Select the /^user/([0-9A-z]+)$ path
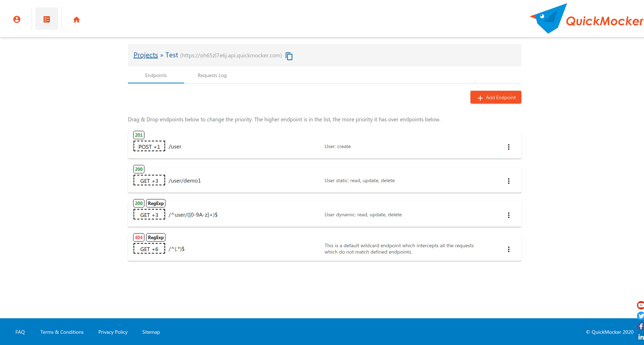This screenshot has width=644, height=345. [x=193, y=215]
